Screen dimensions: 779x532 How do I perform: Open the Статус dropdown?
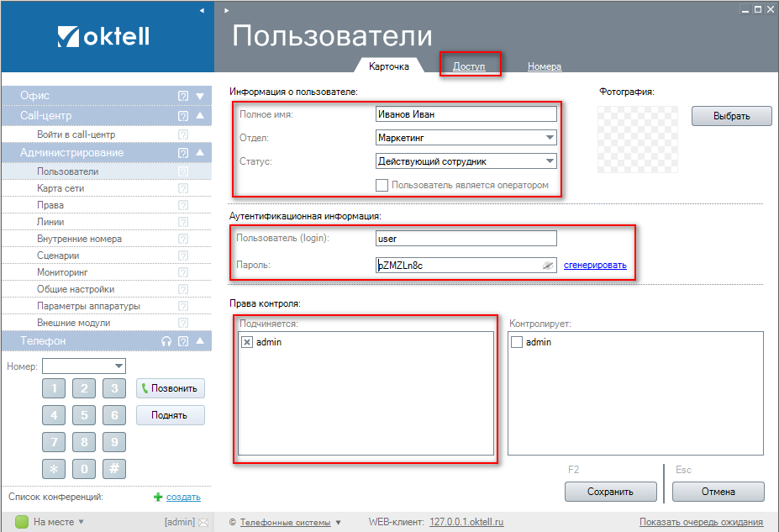pyautogui.click(x=550, y=161)
